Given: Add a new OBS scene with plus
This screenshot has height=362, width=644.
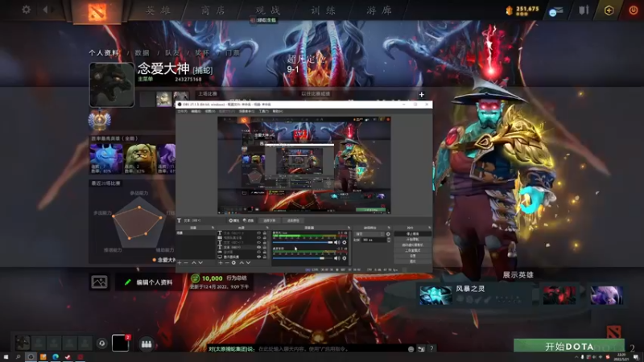Looking at the screenshot, I should [x=179, y=263].
